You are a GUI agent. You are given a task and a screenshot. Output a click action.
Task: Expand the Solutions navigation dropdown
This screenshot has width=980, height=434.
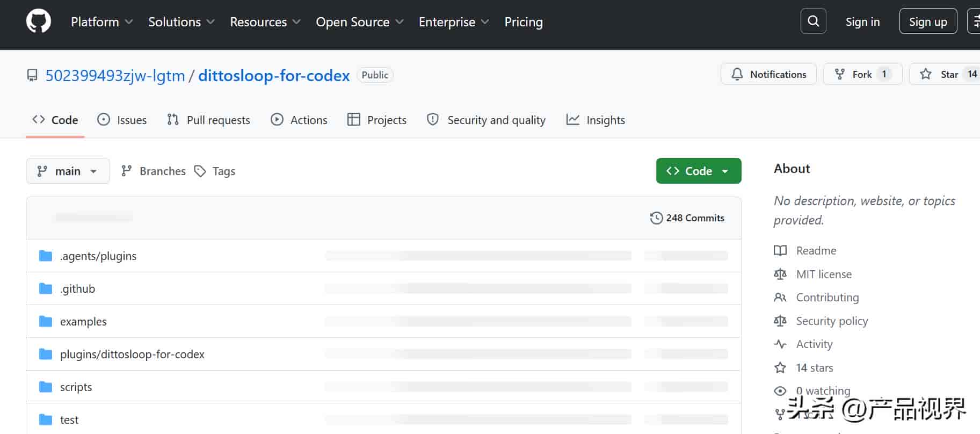click(x=181, y=22)
